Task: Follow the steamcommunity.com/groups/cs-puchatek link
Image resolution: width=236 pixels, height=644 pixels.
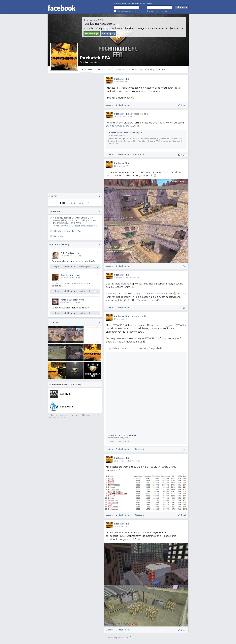Action: point(135,348)
